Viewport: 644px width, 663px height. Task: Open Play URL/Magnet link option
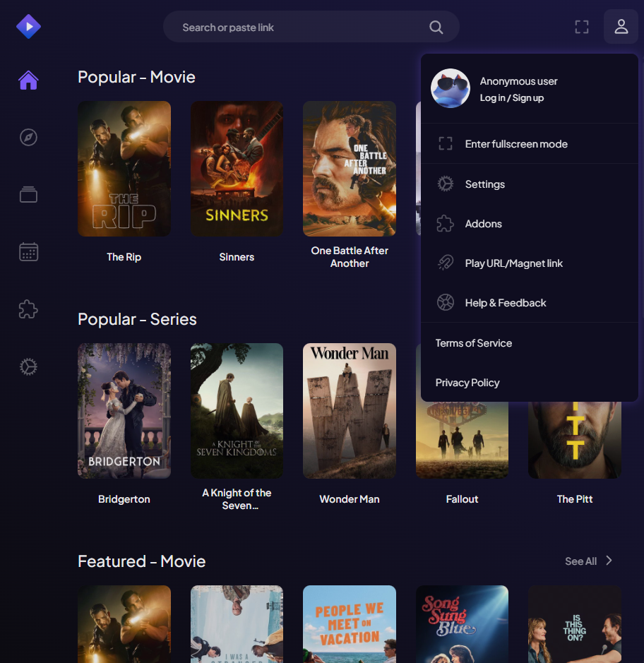click(513, 263)
